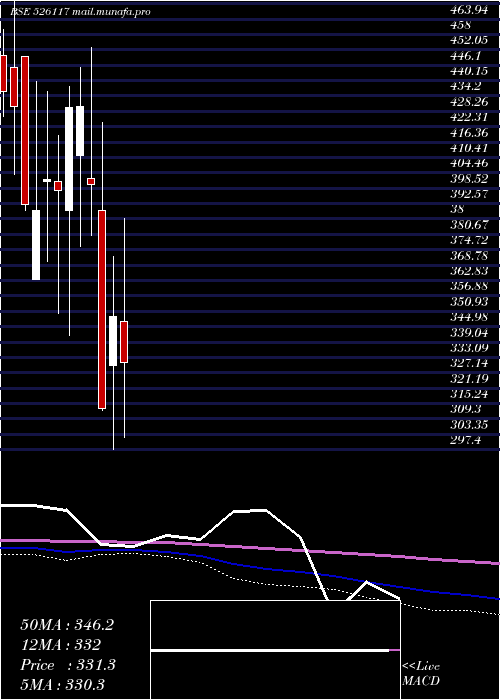Select the 12MA : 332 readout
This screenshot has width=500, height=700.
coord(60,645)
